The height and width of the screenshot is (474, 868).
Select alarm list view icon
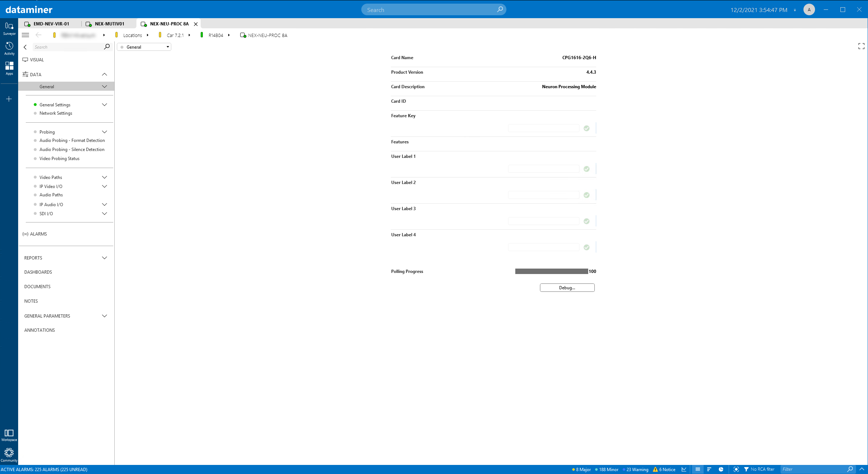coord(697,469)
